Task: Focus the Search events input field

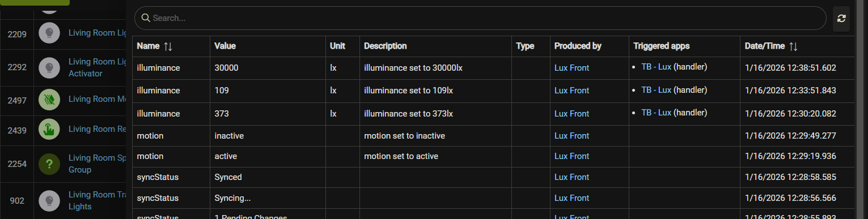Action: [480, 18]
